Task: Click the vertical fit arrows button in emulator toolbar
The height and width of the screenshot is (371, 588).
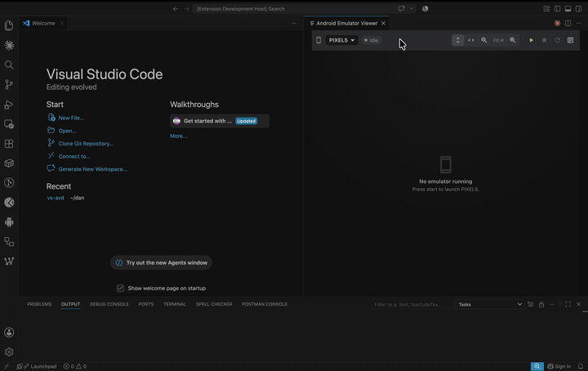Action: tap(457, 40)
